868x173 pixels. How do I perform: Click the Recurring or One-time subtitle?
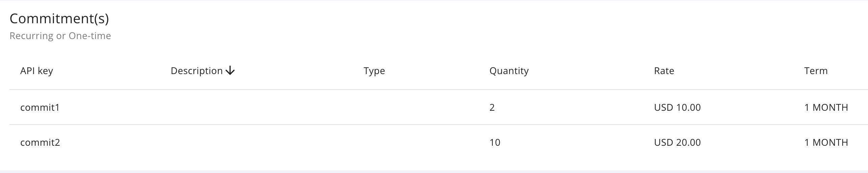(60, 36)
